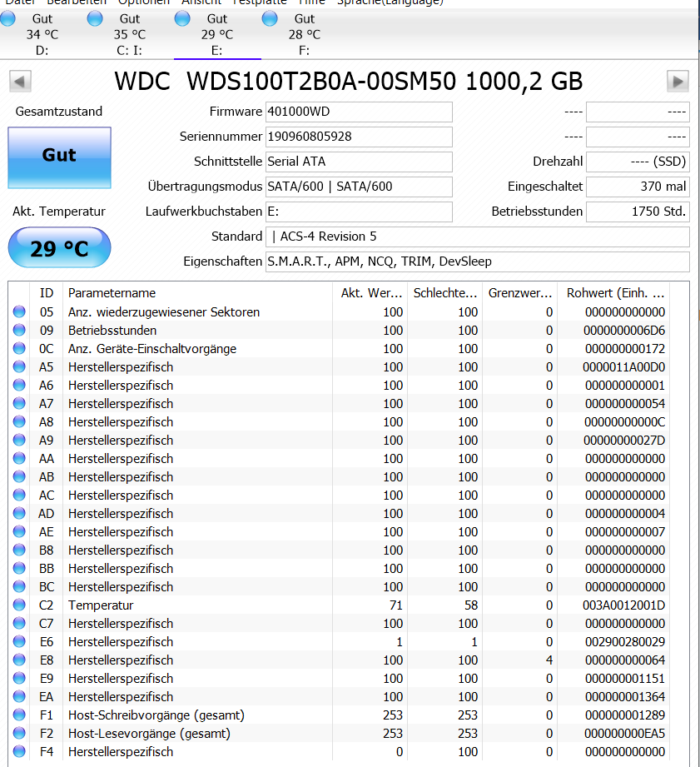Click the Rohwert column header
The image size is (700, 767).
[614, 293]
